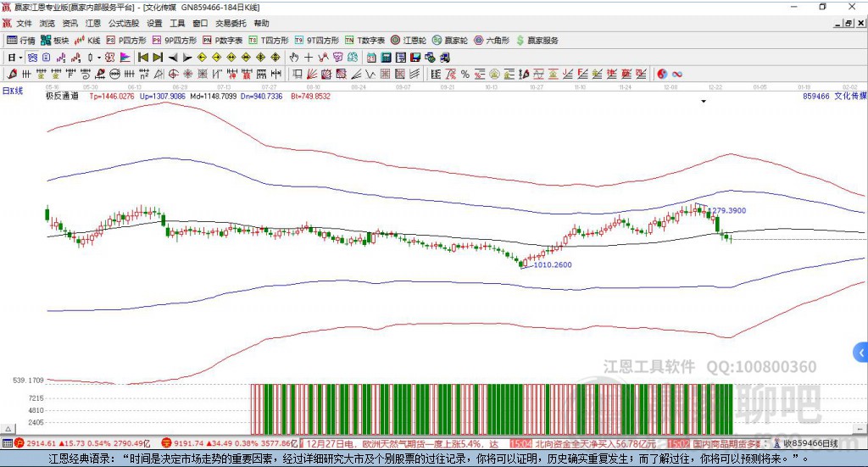Screen dimensions: 868x467
Task: Click the hand pan tool icon
Action: tap(294, 58)
